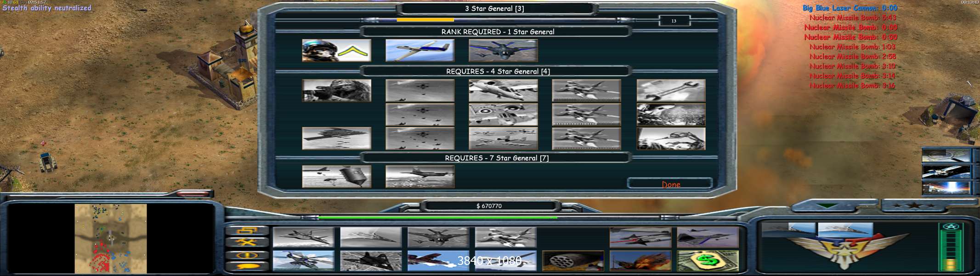The height and width of the screenshot is (276, 980).
Task: Select the explosion upgrade icon
Action: click(x=640, y=261)
